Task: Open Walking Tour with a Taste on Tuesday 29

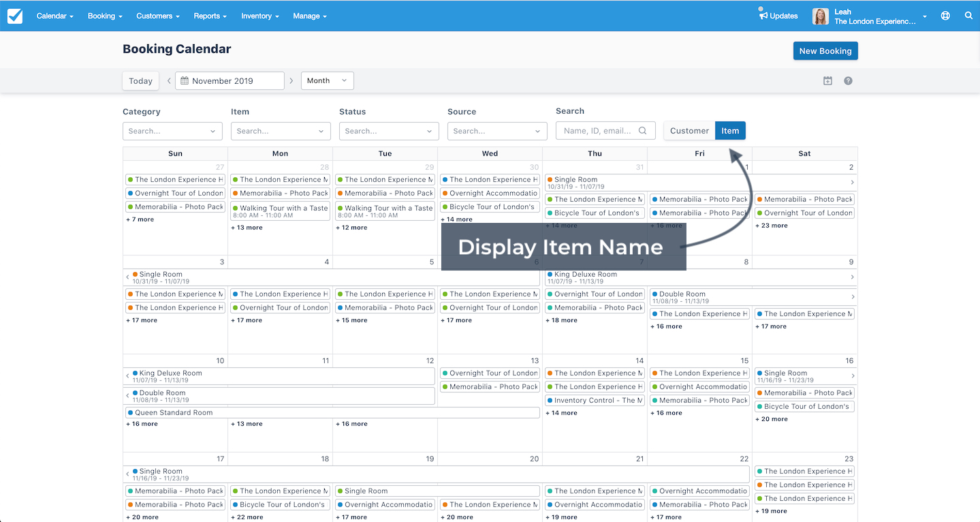Action: [x=385, y=211]
